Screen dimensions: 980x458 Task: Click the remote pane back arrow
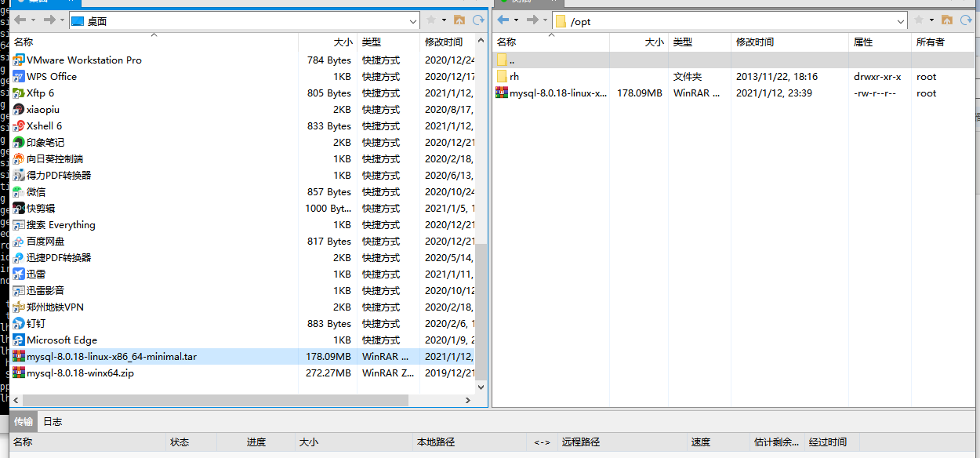tap(503, 20)
